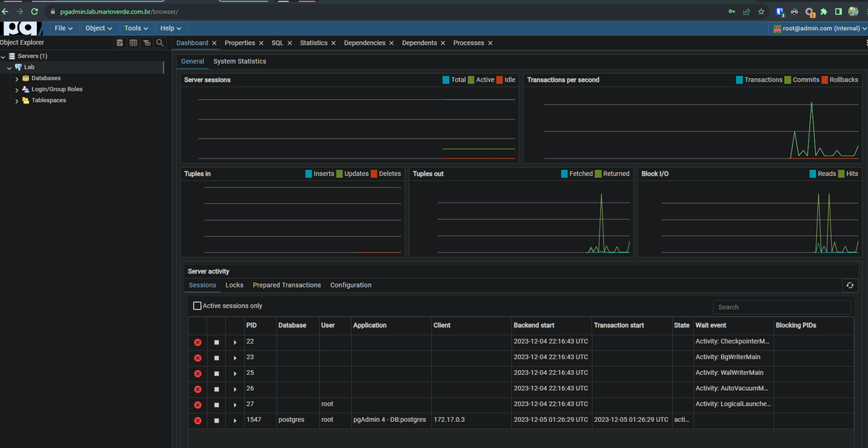Switch to the Statistics tab

(x=313, y=43)
